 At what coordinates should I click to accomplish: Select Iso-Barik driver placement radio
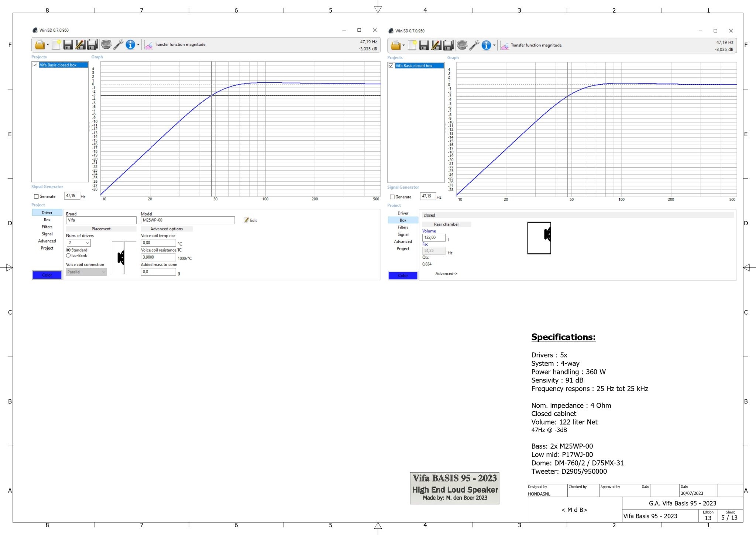tap(68, 256)
